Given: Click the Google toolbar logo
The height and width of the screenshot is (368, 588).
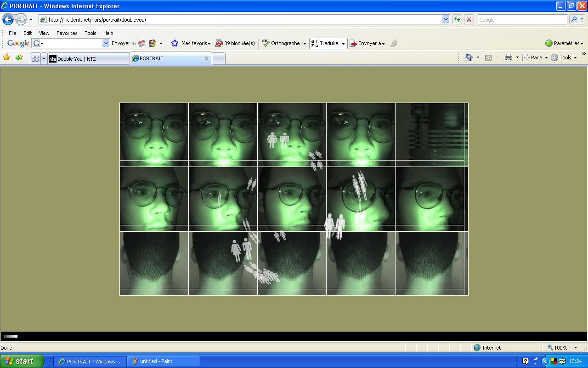Looking at the screenshot, I should 18,43.
